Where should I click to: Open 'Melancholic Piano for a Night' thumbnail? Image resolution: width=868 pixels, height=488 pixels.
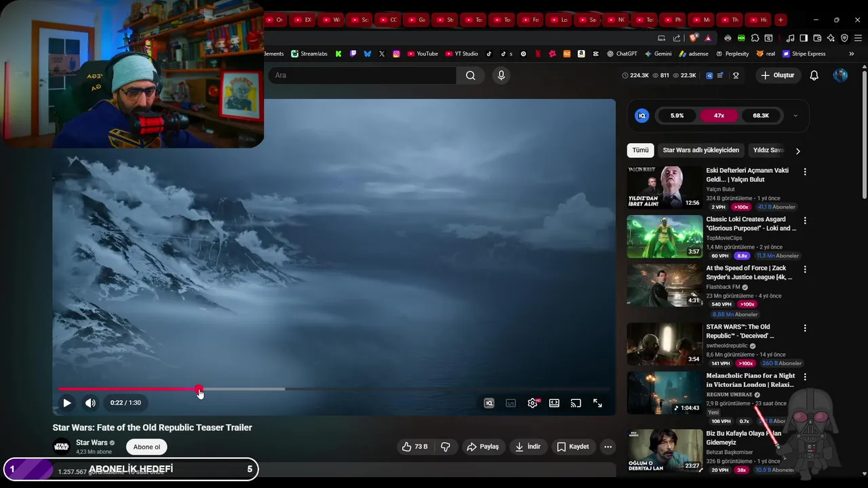(665, 392)
